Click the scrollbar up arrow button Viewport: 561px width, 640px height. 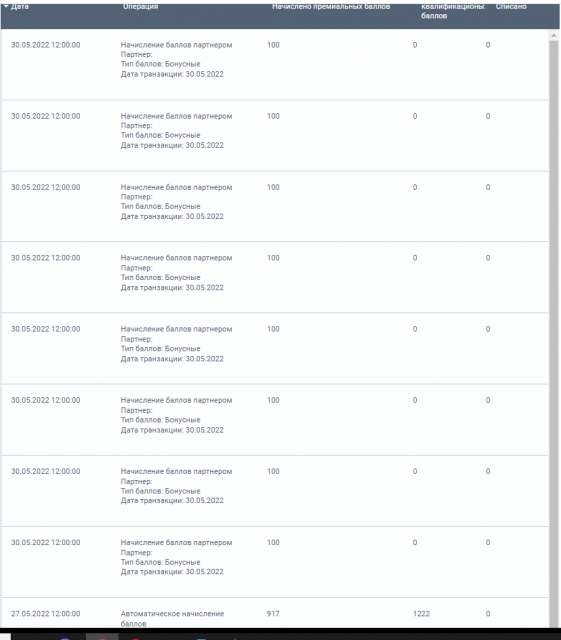click(x=554, y=36)
